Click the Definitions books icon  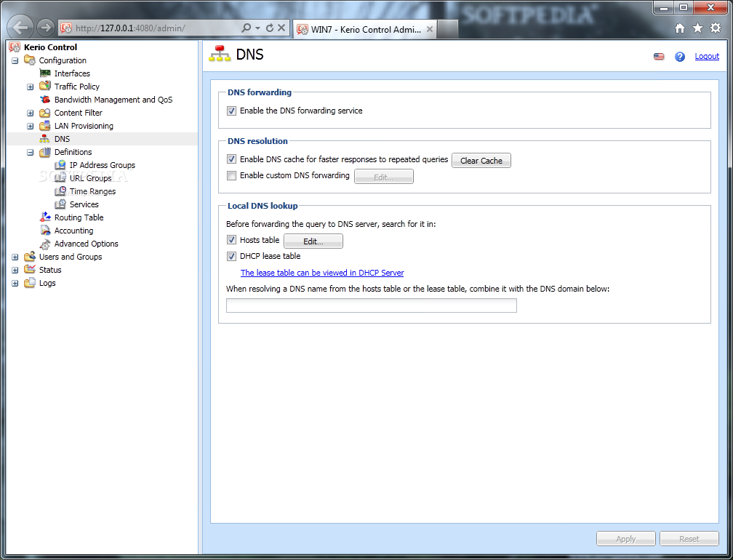(x=45, y=152)
